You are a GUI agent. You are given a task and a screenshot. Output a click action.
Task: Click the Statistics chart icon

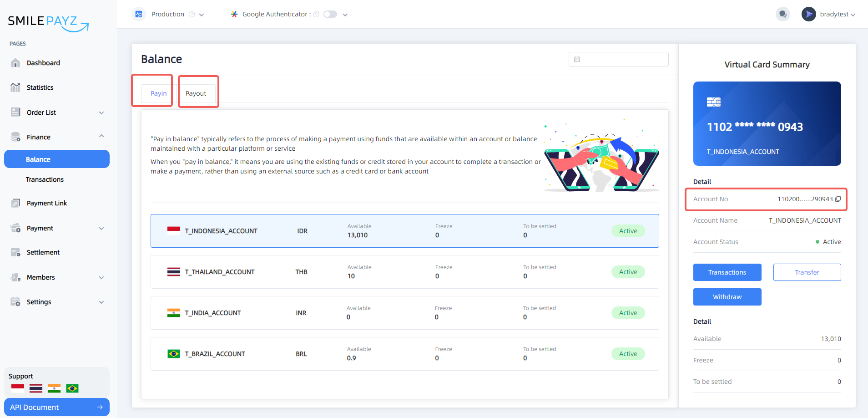point(15,87)
